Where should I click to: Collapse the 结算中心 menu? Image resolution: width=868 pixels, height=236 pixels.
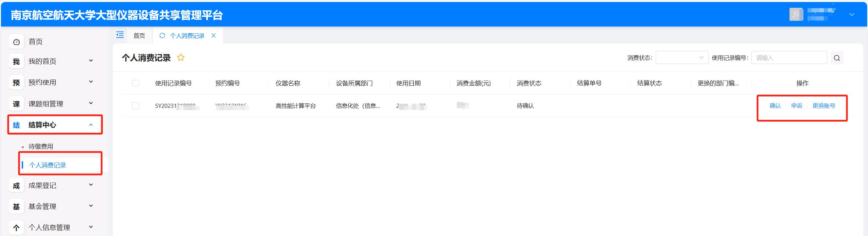click(54, 125)
